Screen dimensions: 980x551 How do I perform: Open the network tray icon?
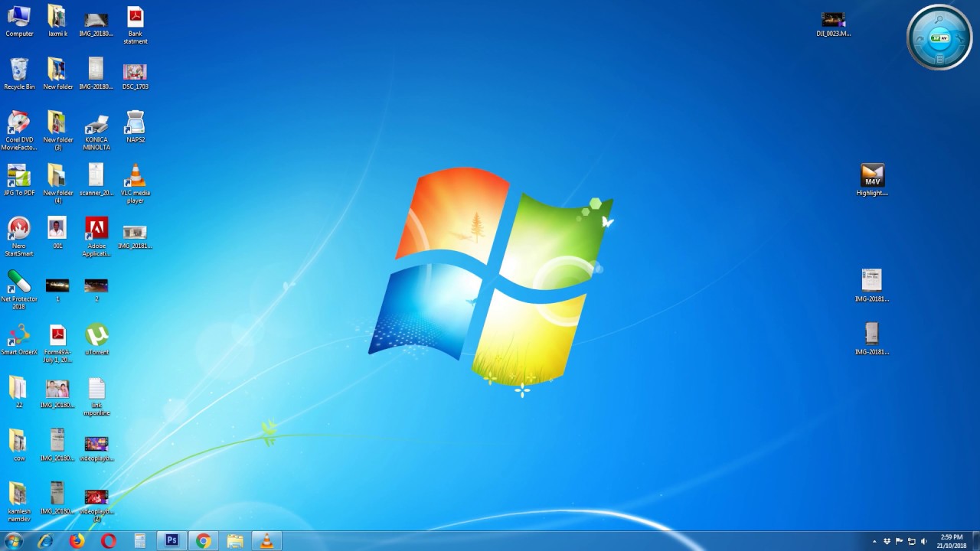(x=911, y=541)
